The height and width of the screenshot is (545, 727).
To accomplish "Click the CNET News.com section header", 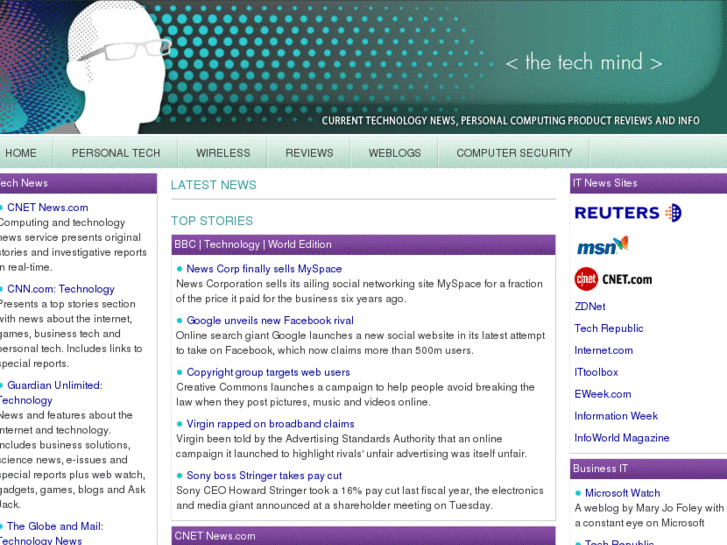I will (x=364, y=536).
